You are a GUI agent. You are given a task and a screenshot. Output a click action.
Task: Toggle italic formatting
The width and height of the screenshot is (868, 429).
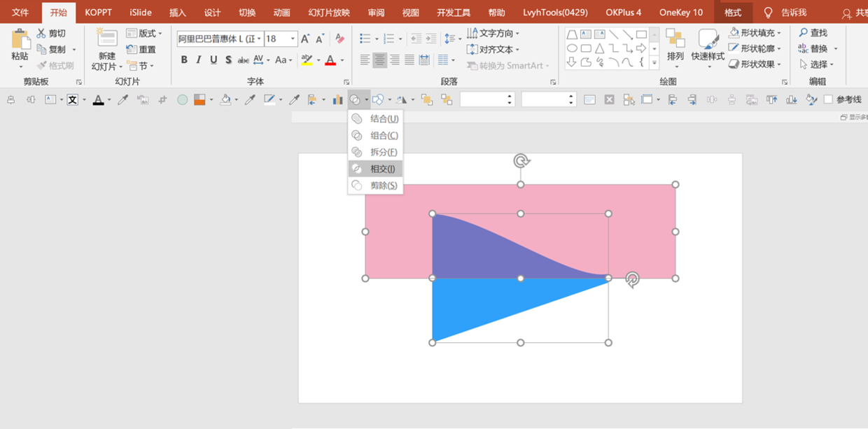click(199, 60)
